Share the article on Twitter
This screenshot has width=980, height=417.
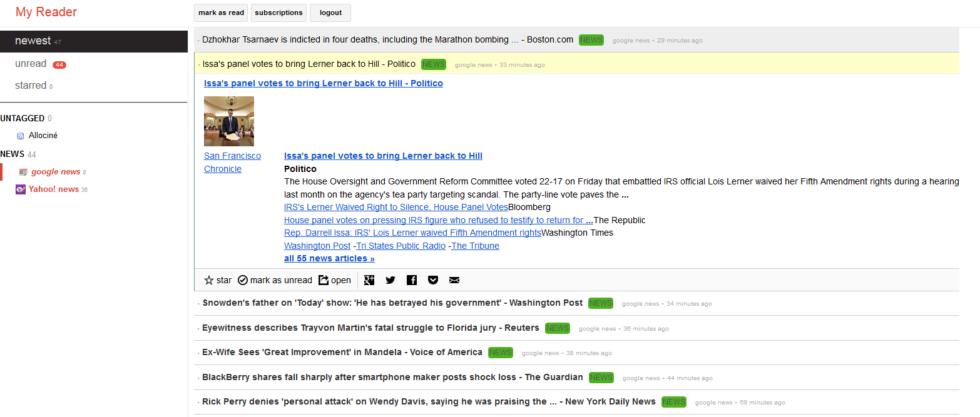(x=390, y=280)
